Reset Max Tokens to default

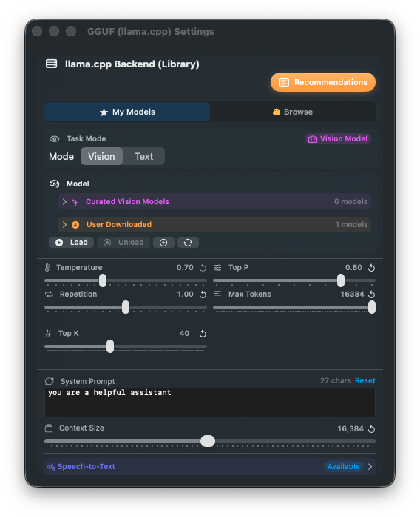[x=371, y=295]
